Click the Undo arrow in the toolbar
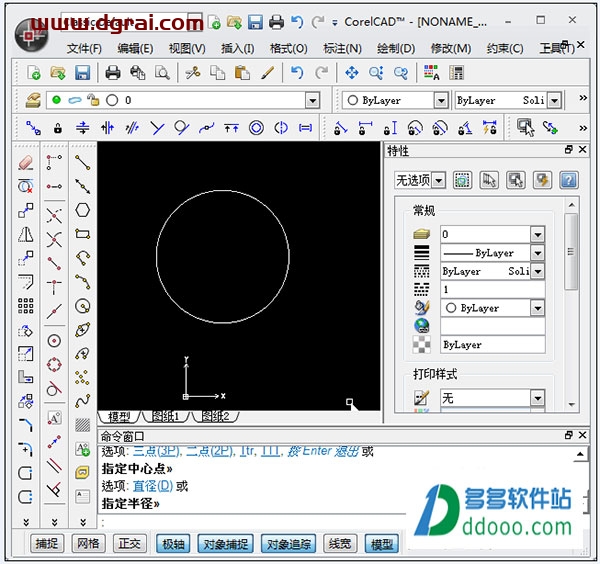 (x=296, y=72)
